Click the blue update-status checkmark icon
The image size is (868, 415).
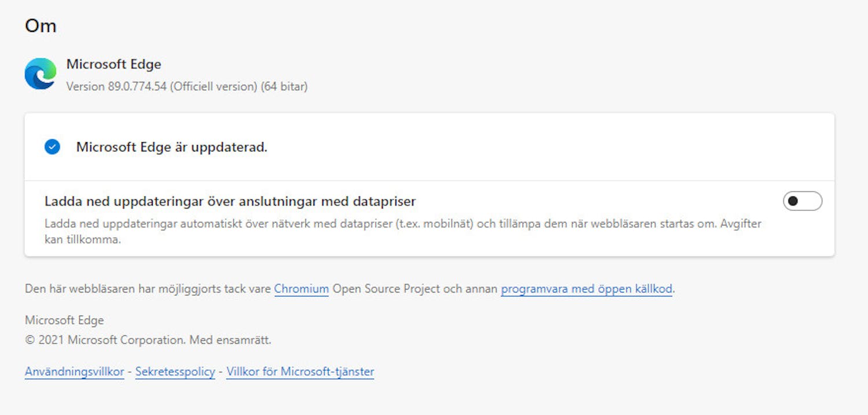53,147
